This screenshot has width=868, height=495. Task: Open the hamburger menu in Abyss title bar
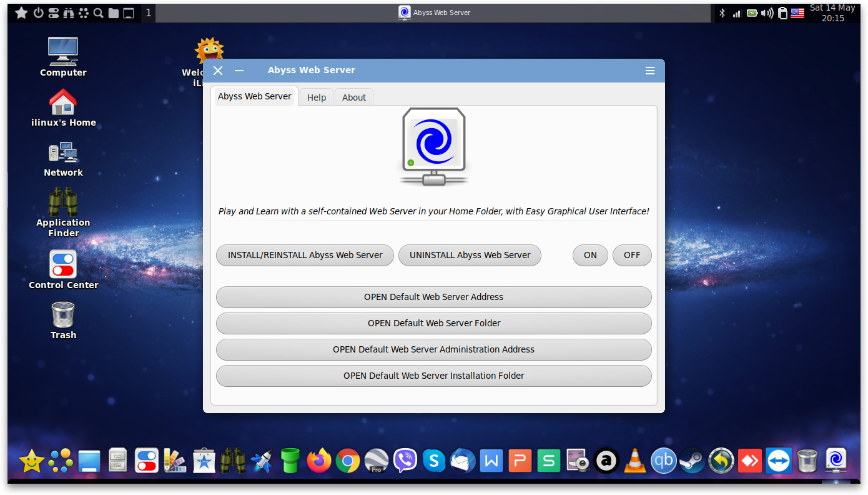point(650,71)
